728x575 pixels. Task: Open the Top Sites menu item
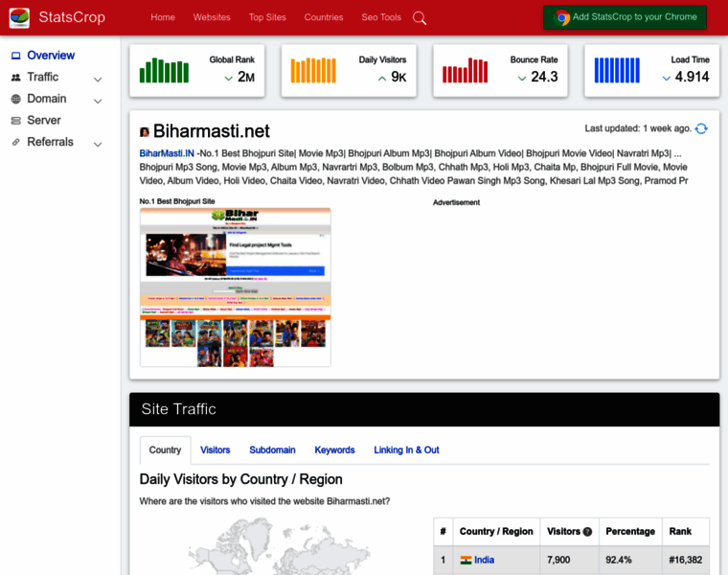pos(267,17)
